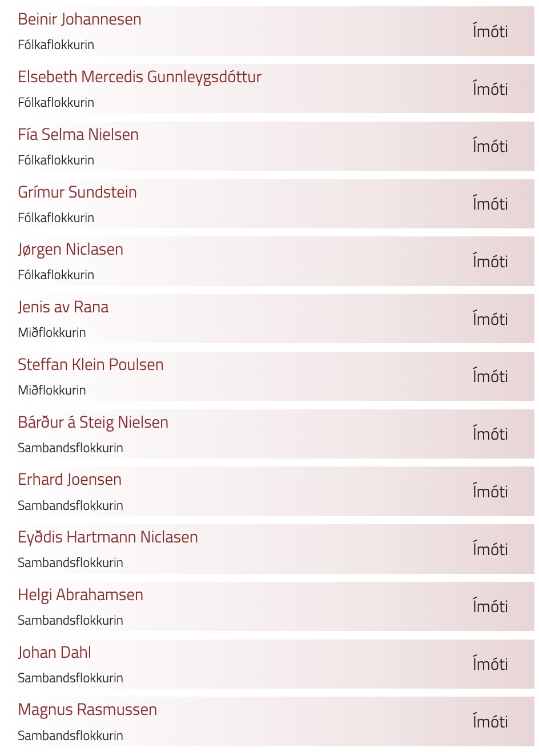Open Eyðdis Hartmann Niclasen's profile
This screenshot has width=539, height=756.
pos(108,537)
